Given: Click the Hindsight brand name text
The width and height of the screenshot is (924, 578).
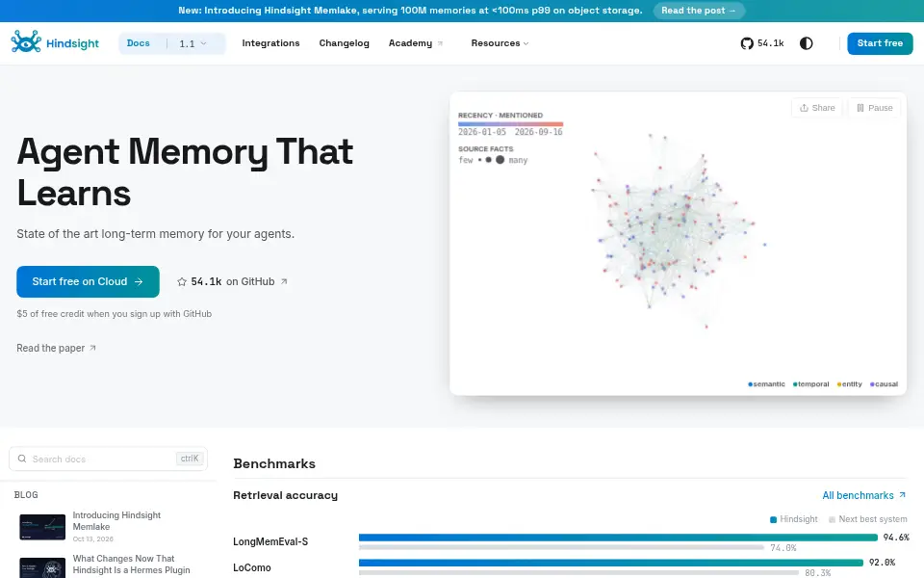Looking at the screenshot, I should click(x=72, y=43).
